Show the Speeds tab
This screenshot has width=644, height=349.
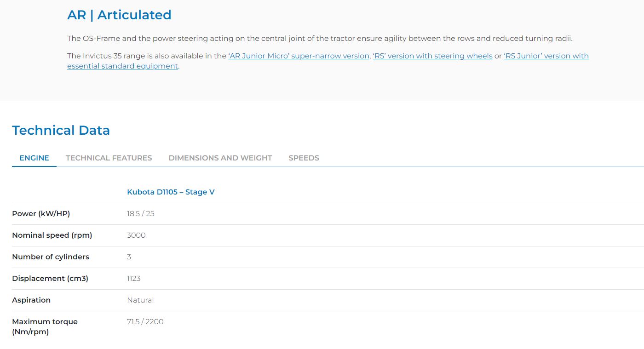304,158
